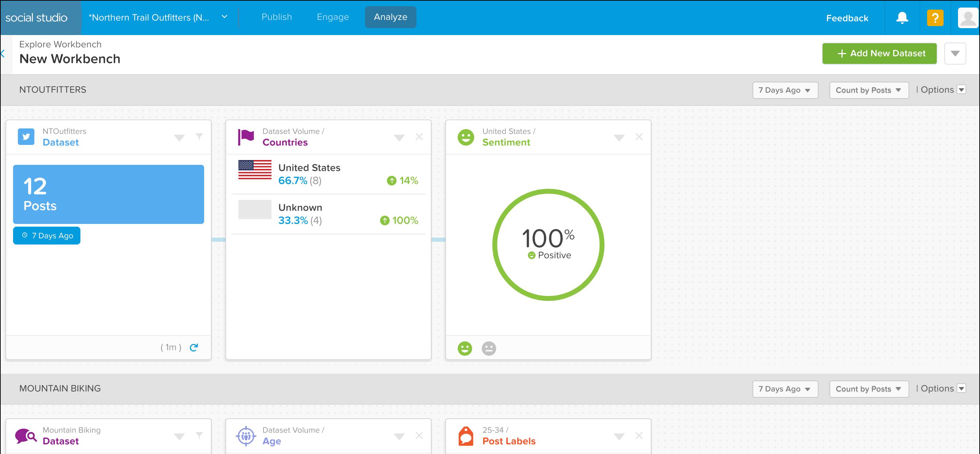Open NTOUTFITTERS 7 Days Ago date dropdown
The height and width of the screenshot is (454, 980).
point(785,90)
